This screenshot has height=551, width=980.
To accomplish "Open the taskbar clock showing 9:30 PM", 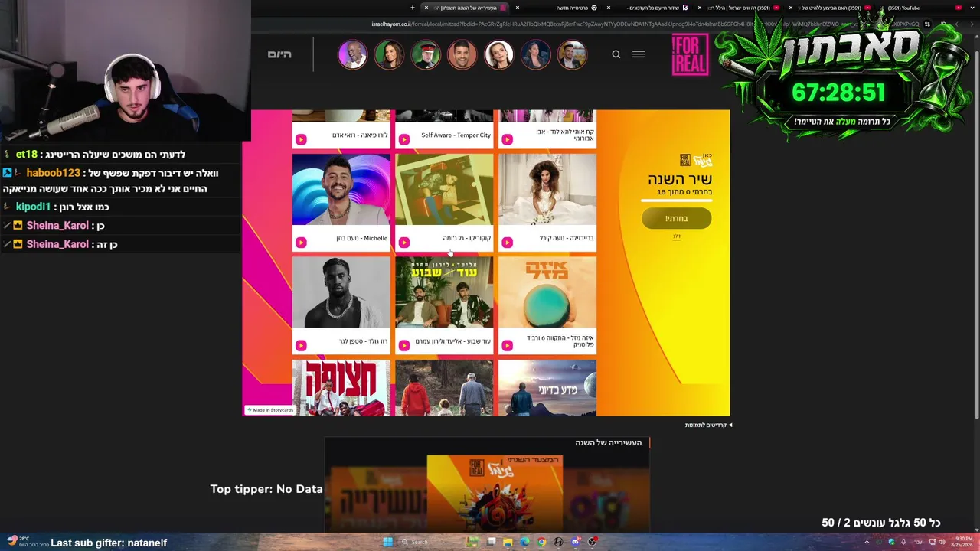I will click(x=962, y=542).
